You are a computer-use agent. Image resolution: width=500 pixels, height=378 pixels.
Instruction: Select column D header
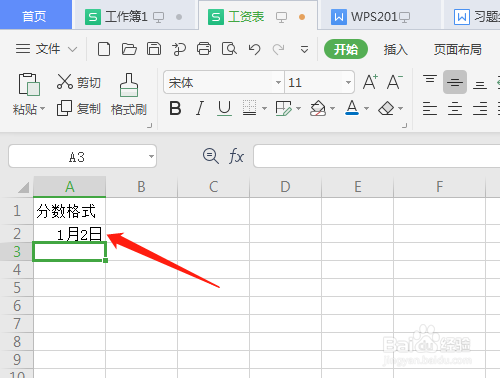[285, 187]
